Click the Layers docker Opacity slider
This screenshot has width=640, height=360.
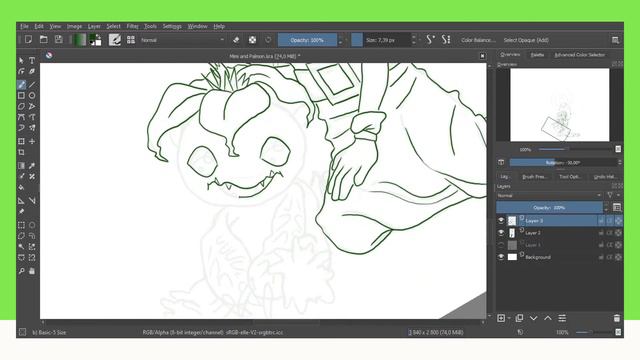(x=549, y=207)
